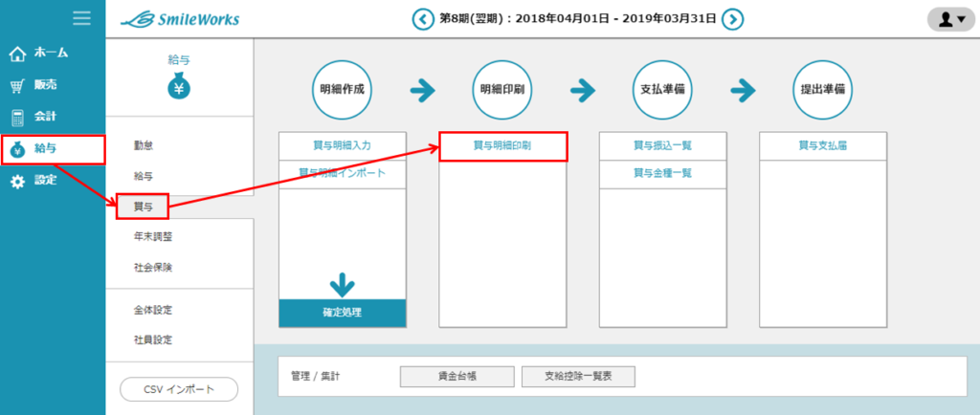The height and width of the screenshot is (415, 980).
Task: Select 賞与 in the submenu
Action: click(x=143, y=206)
